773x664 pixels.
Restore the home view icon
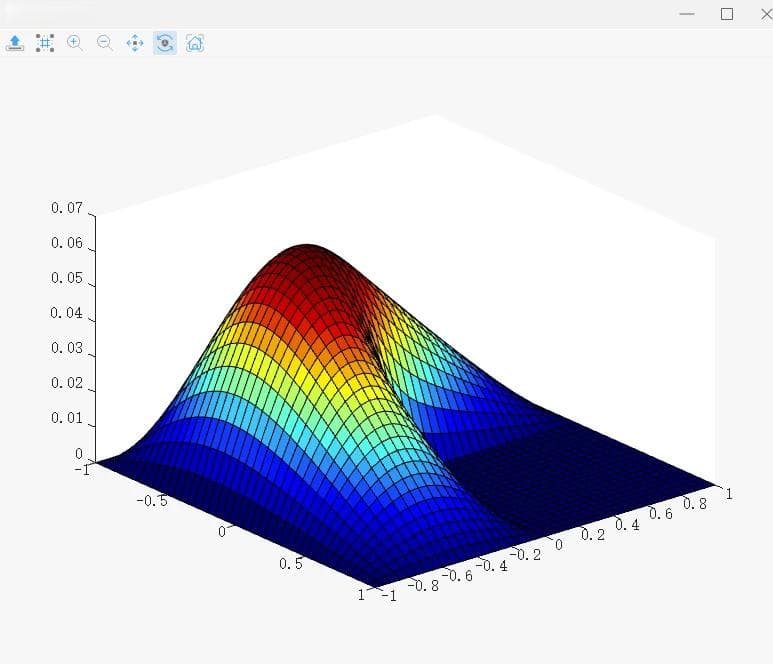coord(195,43)
